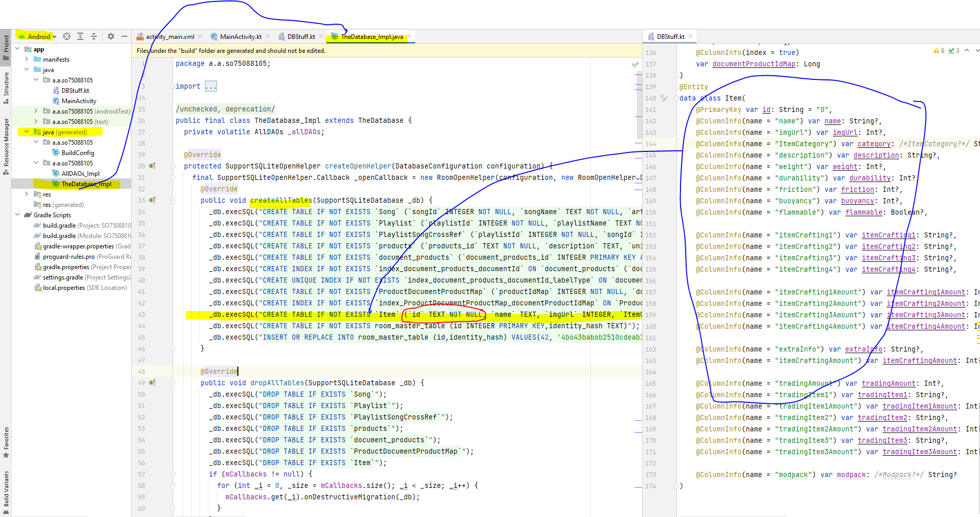Fold dropAllTables method at line 49
The width and height of the screenshot is (980, 517).
173,383
